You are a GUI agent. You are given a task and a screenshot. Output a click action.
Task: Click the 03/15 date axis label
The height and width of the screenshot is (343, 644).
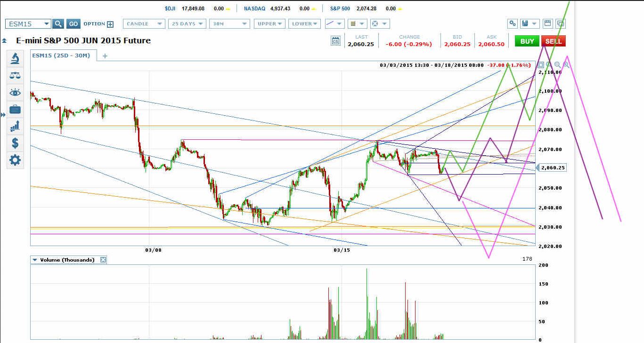pos(342,250)
